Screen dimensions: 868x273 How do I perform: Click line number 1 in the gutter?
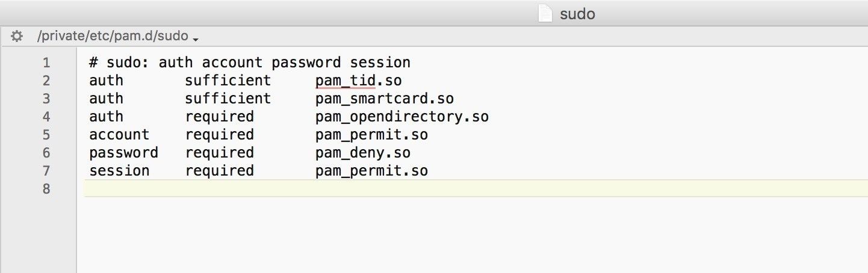46,63
